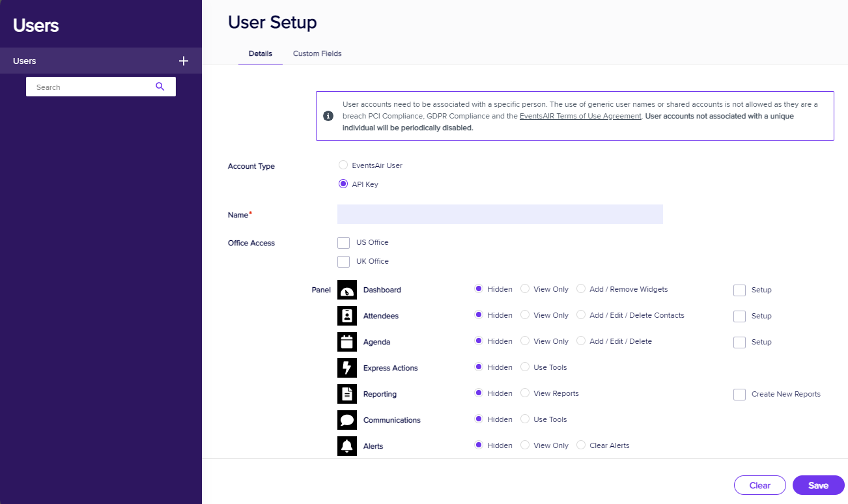Click the Dashboard panel icon
The height and width of the screenshot is (504, 848).
[x=347, y=290]
